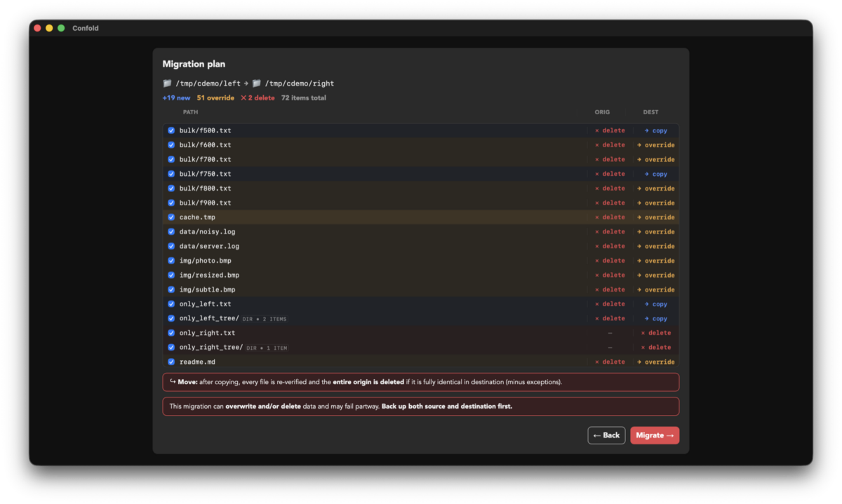842x504 pixels.
Task: Deselect the cache.tmp row checkbox
Action: (171, 217)
